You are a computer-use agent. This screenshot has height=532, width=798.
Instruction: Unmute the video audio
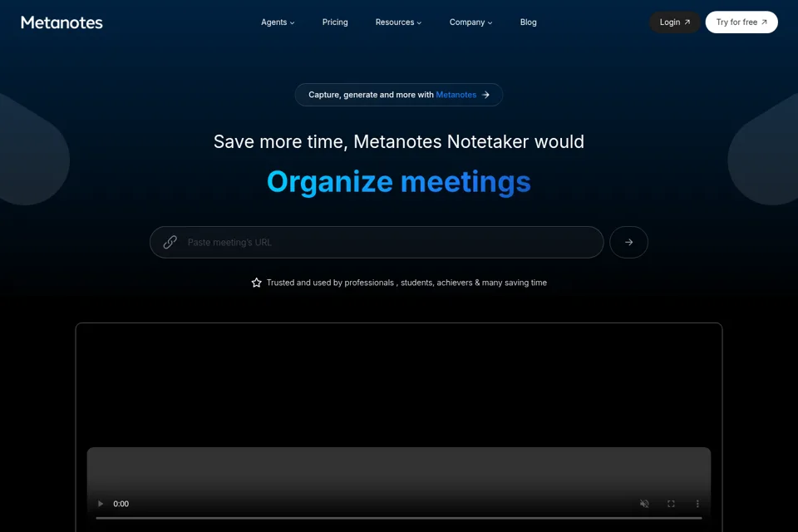coord(644,504)
